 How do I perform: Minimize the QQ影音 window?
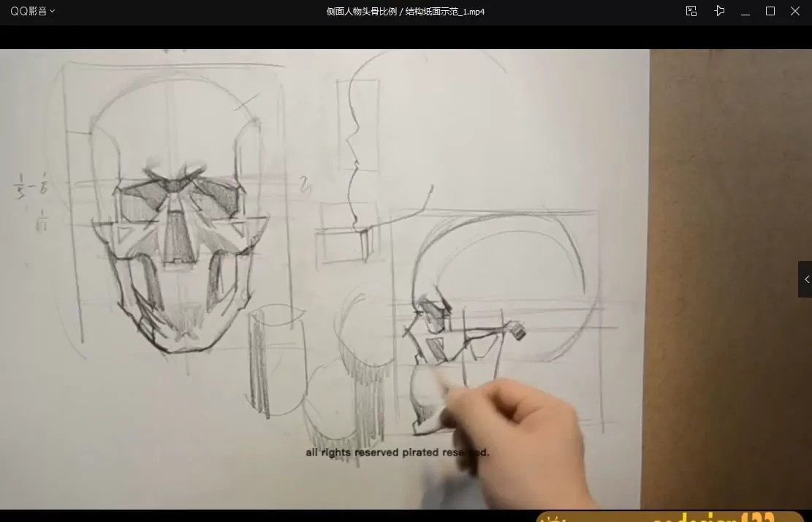click(x=745, y=11)
